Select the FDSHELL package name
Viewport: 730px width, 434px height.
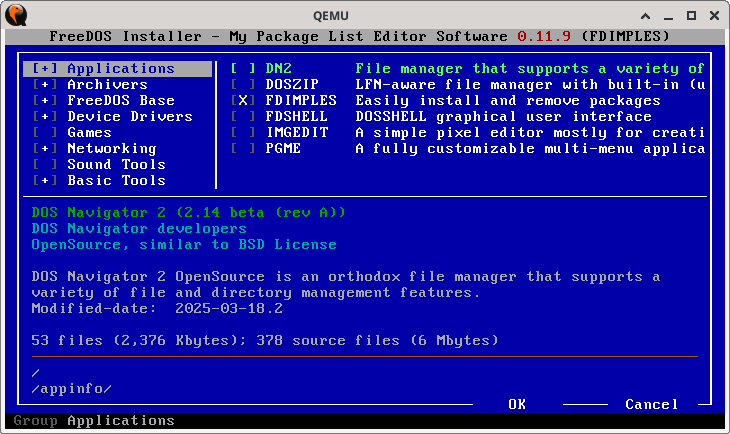(297, 116)
